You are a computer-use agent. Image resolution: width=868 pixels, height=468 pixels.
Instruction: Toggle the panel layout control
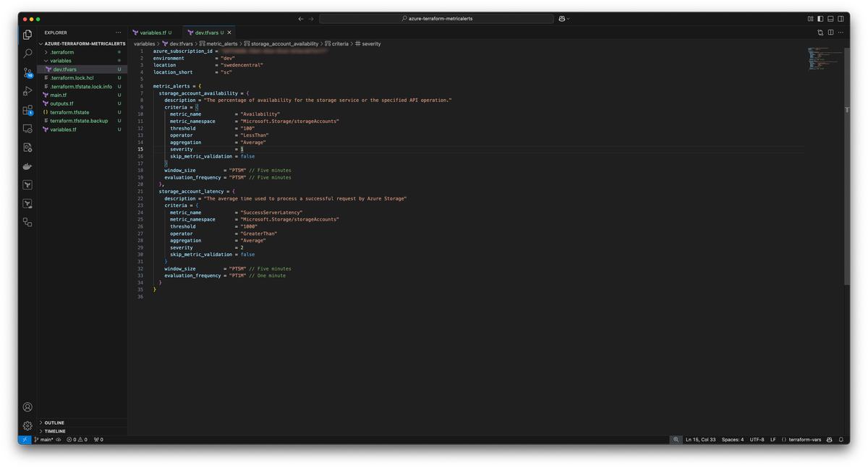(830, 18)
